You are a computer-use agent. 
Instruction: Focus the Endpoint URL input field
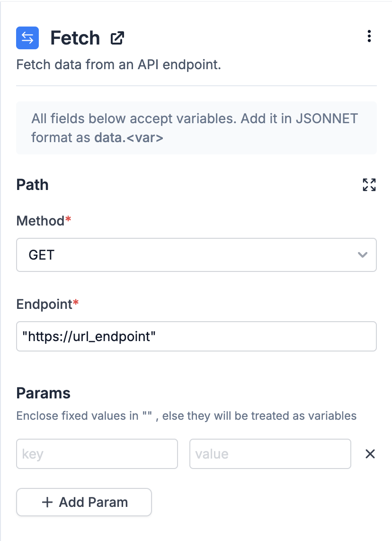coord(196,336)
